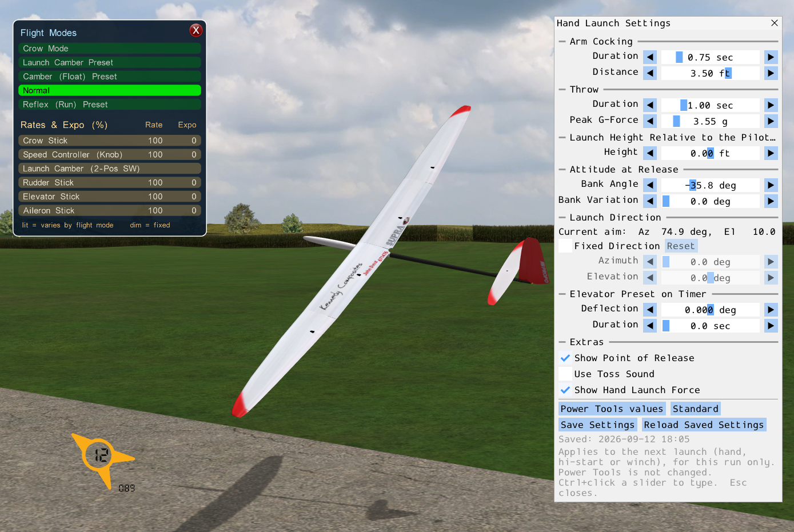This screenshot has width=794, height=532.
Task: Increase Elevator Preset Duration with right arrow
Action: [x=771, y=326]
